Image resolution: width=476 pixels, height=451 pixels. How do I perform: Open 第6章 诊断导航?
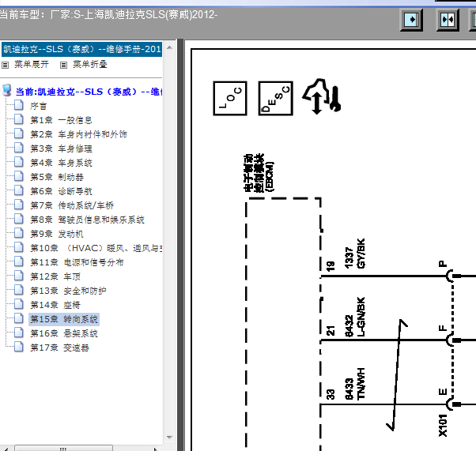(61, 191)
